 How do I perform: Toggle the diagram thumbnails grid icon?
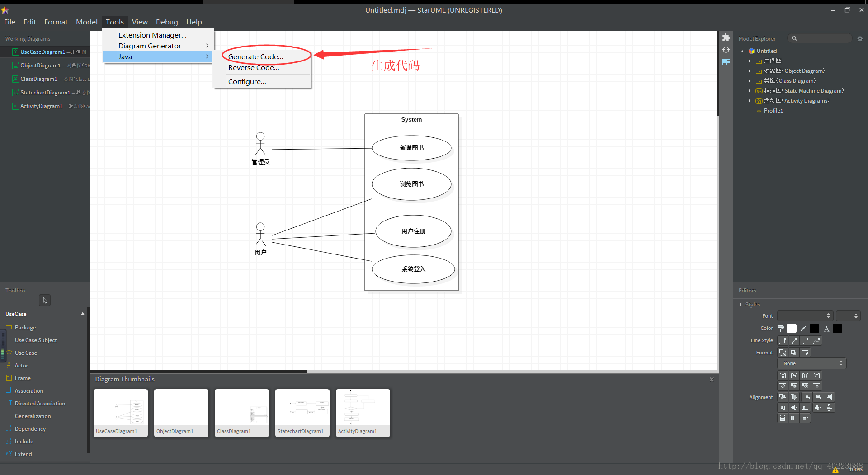tap(726, 62)
